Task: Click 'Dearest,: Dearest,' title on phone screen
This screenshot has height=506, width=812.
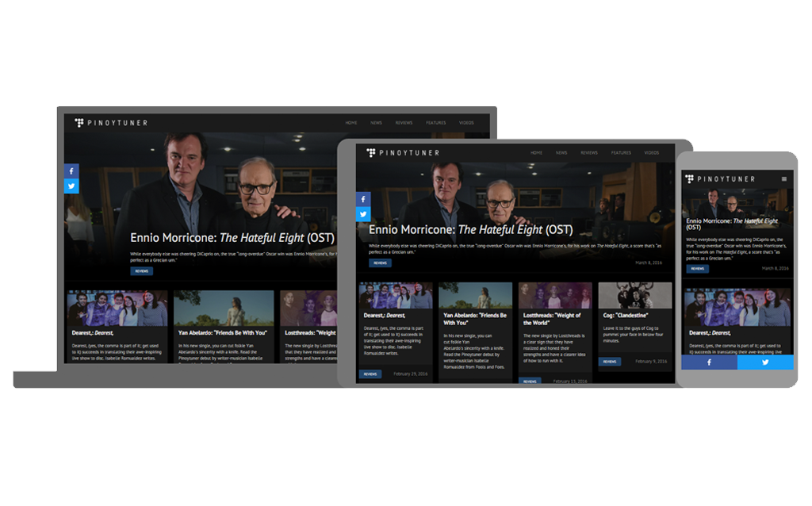Action: coord(710,333)
